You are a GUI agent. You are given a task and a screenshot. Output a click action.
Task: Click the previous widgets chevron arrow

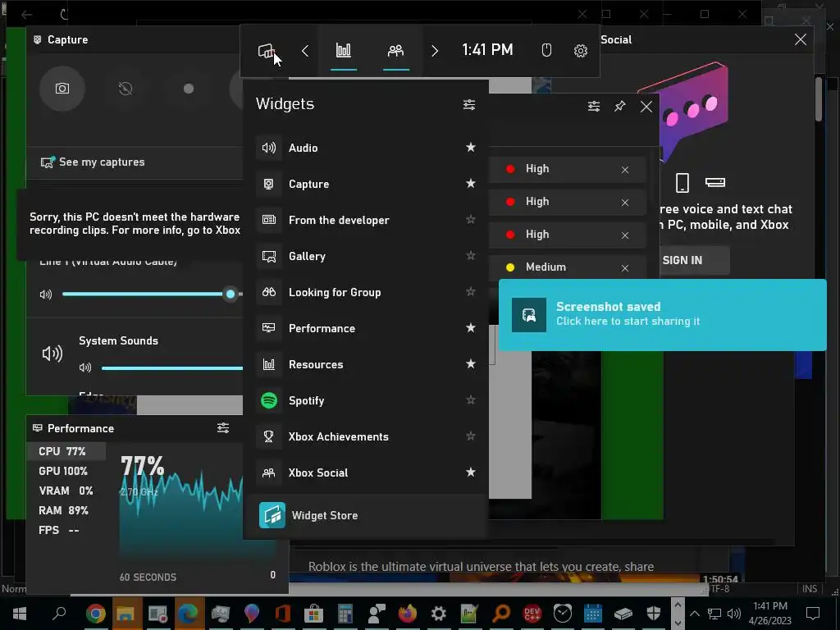pyautogui.click(x=305, y=51)
